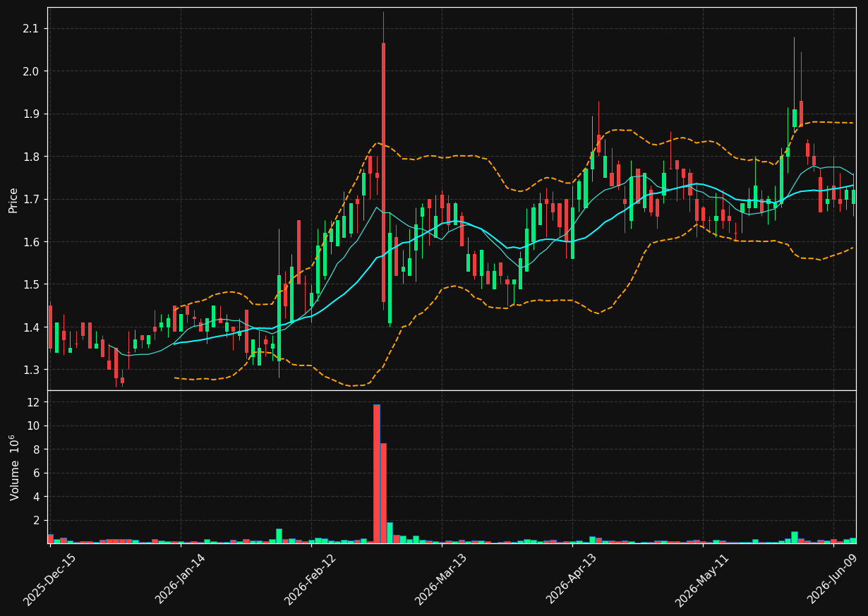Click the tall red candlestick peaking above 2.0
This screenshot has height=616, width=868.
tap(383, 172)
